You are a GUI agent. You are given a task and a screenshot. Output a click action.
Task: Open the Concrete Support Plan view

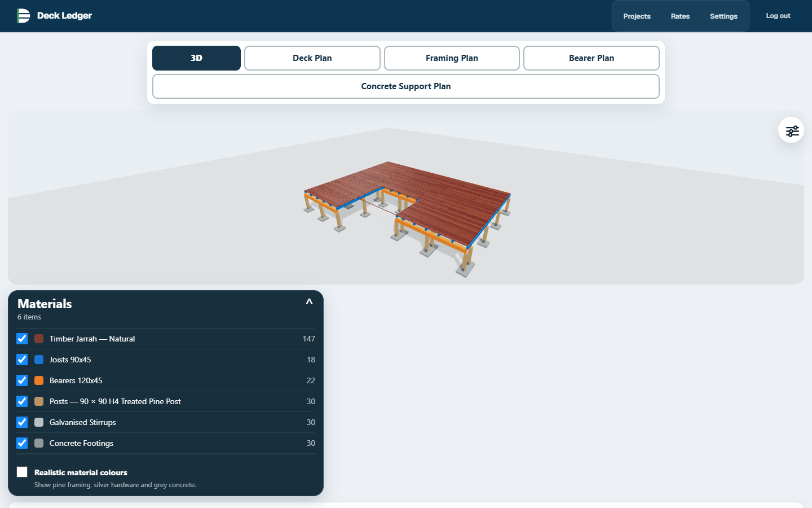point(406,86)
